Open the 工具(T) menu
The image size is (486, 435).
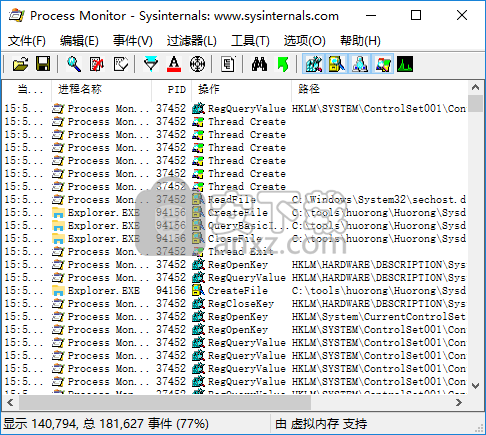click(250, 41)
